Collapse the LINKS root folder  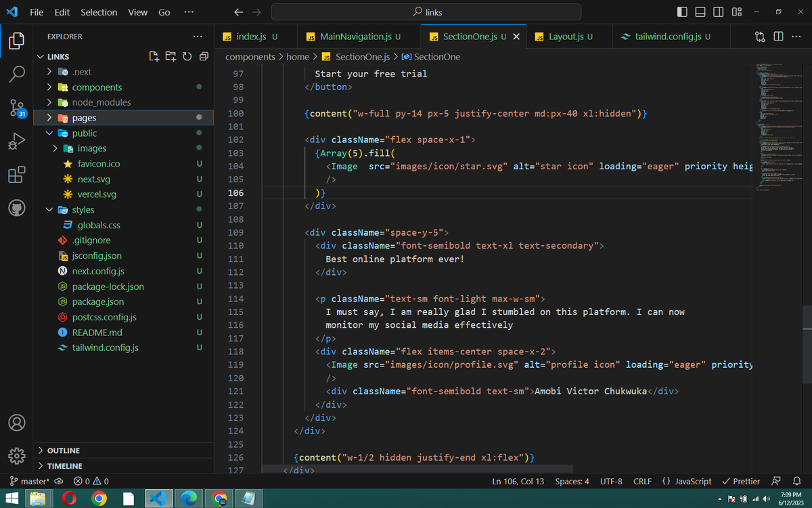tap(41, 57)
